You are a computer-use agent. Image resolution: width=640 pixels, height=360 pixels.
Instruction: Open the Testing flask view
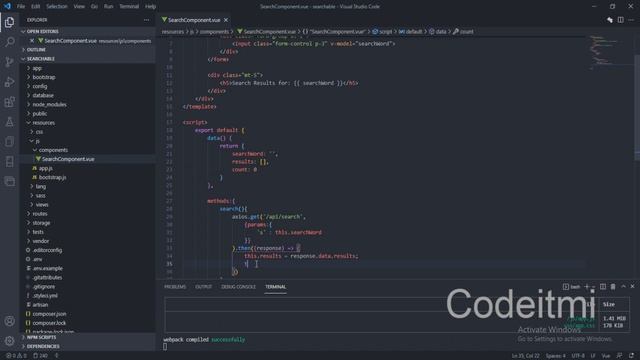coord(9,122)
